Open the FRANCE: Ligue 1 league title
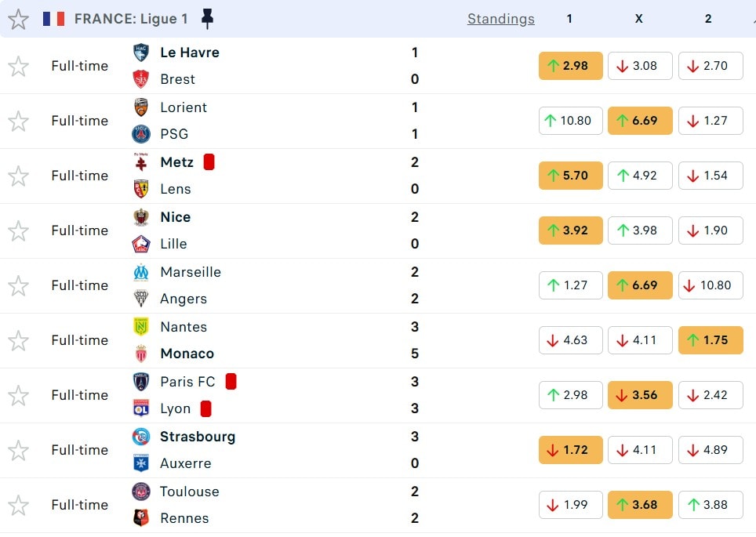 pyautogui.click(x=131, y=19)
